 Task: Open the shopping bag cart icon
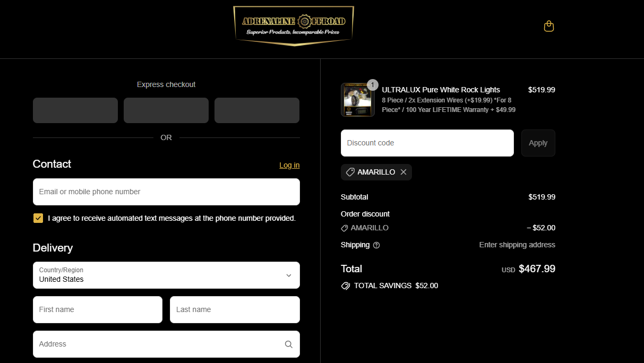549,26
